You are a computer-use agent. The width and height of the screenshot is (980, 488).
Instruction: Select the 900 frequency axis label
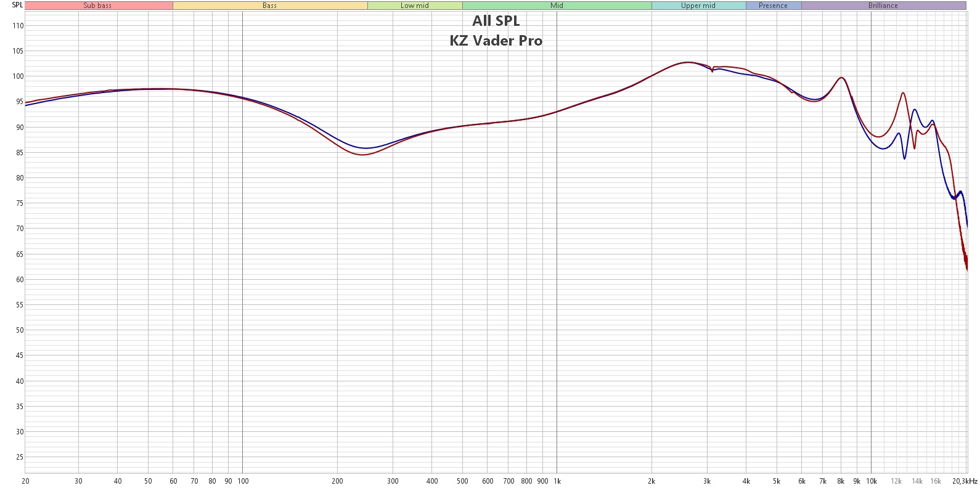(542, 481)
